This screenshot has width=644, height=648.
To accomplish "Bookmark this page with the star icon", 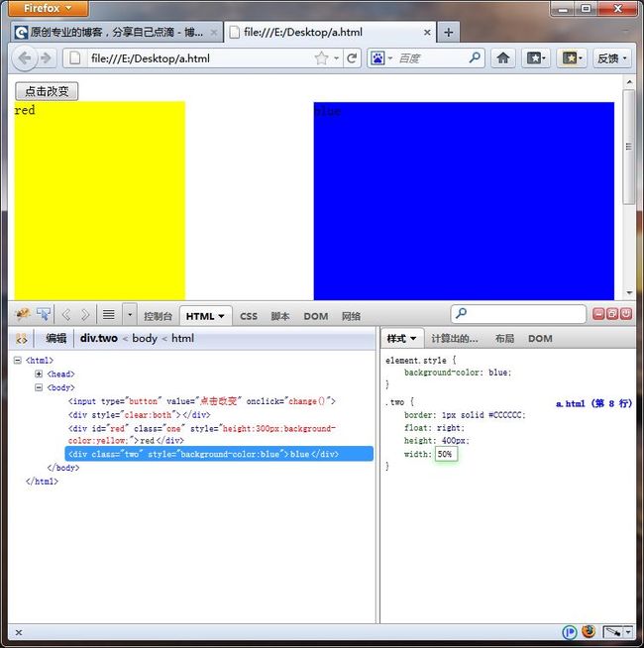I will (321, 58).
